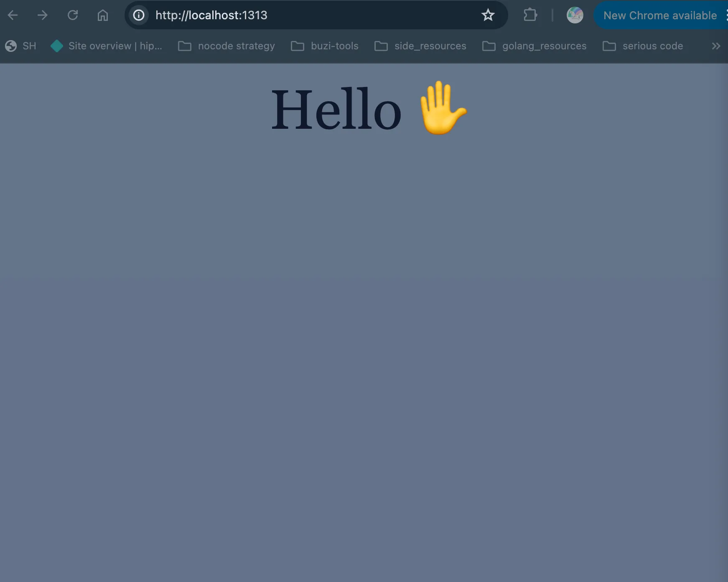Click the Hello heading text

pyautogui.click(x=336, y=110)
